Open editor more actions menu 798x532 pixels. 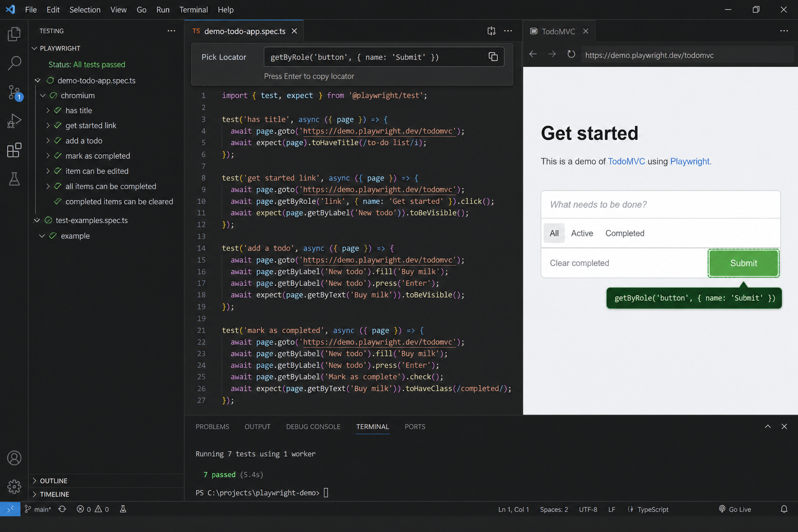[x=508, y=31]
